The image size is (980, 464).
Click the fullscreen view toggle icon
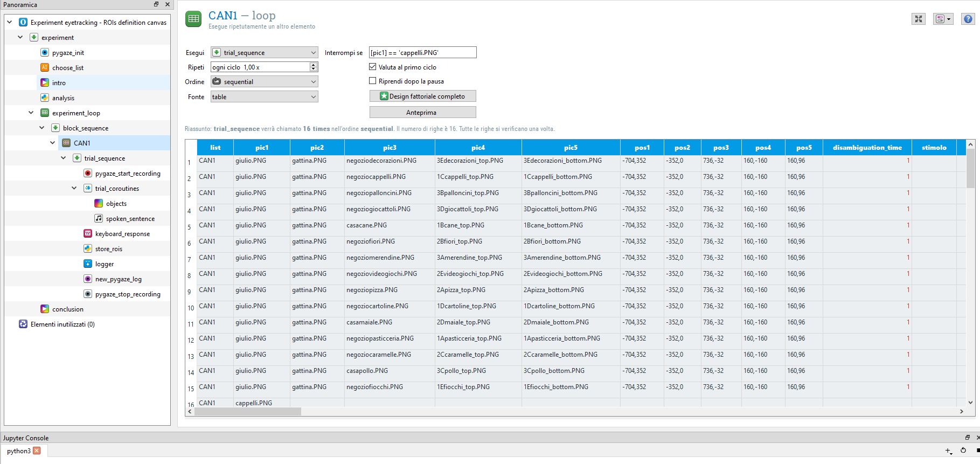coord(919,19)
